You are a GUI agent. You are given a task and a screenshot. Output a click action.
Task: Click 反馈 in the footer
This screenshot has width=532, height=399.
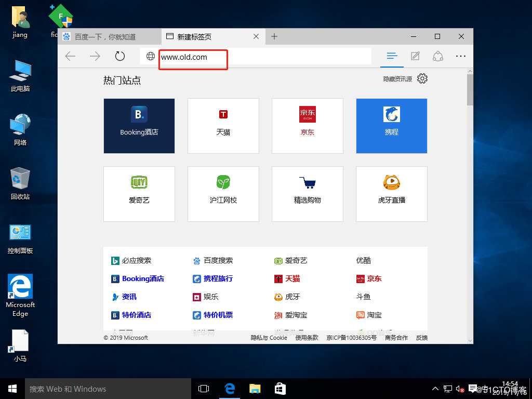pos(422,338)
